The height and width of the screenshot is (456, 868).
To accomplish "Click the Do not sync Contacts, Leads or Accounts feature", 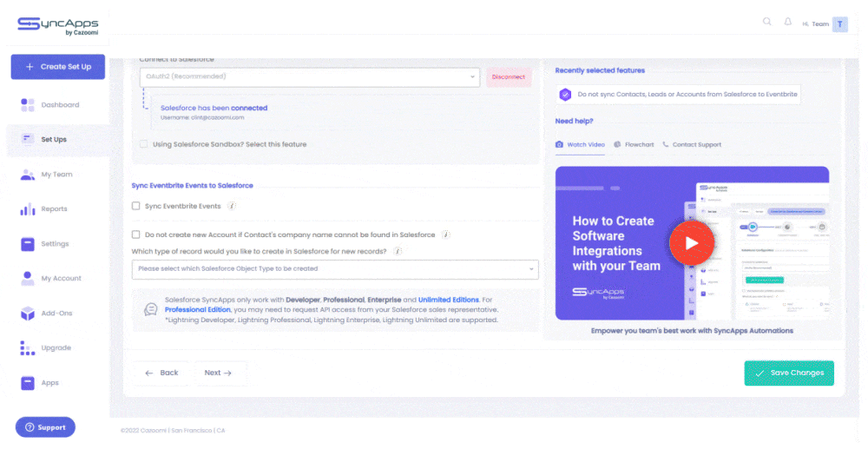I will 678,94.
